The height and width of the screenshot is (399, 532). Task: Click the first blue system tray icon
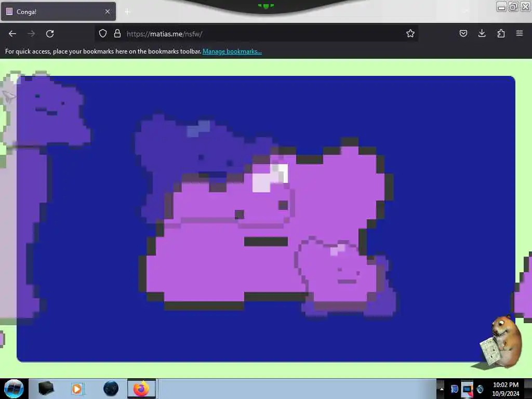click(454, 389)
